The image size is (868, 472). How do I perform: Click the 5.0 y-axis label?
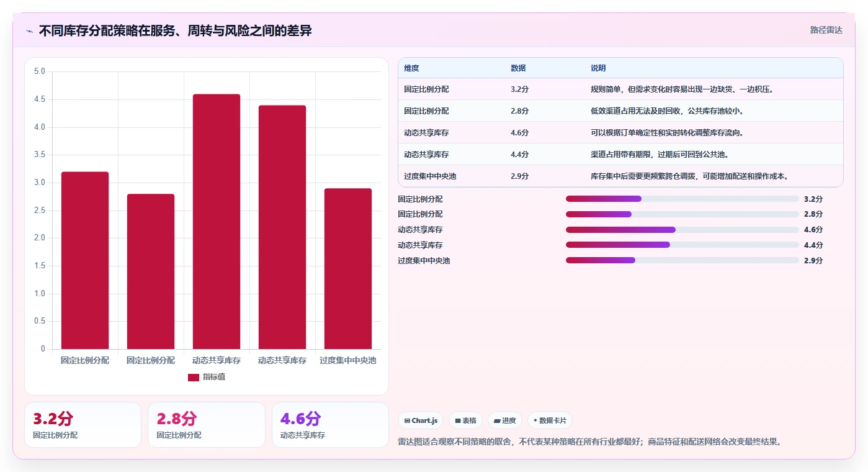(40, 71)
